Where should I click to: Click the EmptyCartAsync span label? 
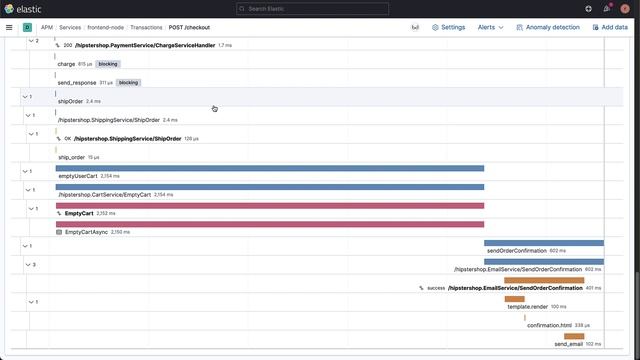click(86, 232)
